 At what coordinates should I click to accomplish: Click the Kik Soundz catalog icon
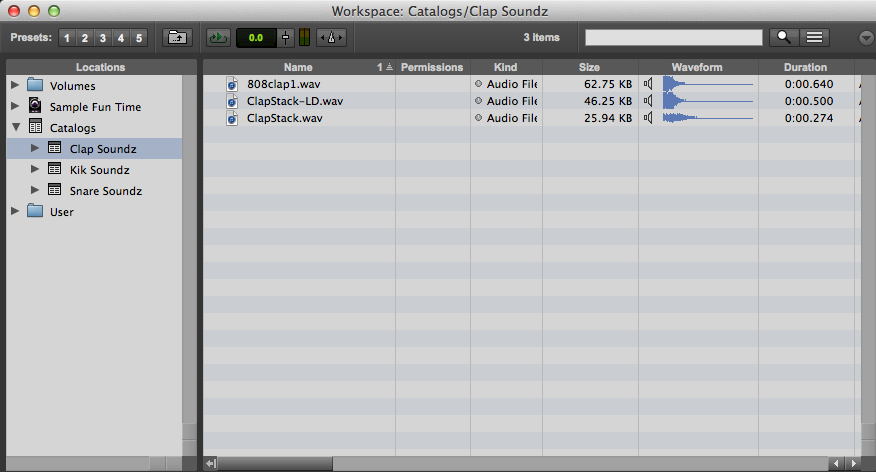point(54,169)
